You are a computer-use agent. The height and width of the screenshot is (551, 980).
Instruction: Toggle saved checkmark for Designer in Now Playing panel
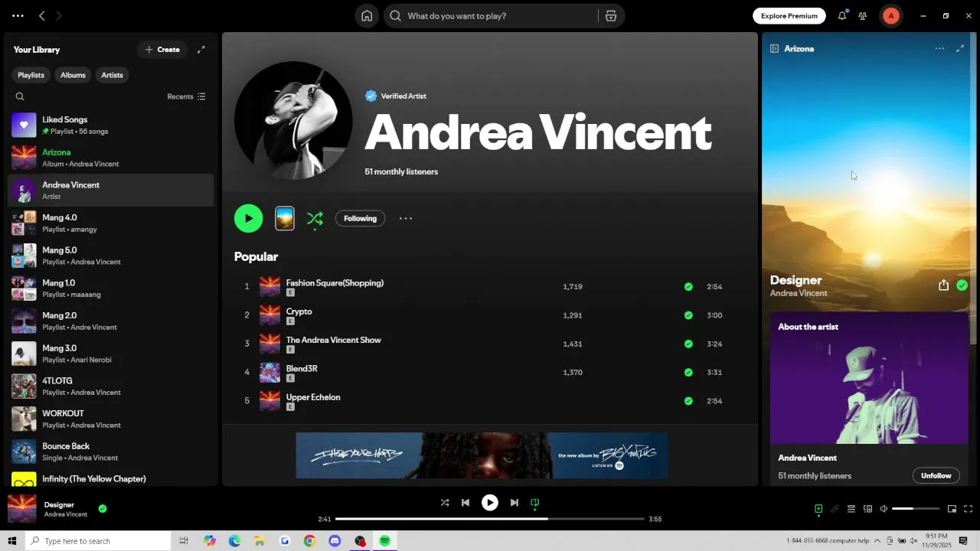click(962, 285)
